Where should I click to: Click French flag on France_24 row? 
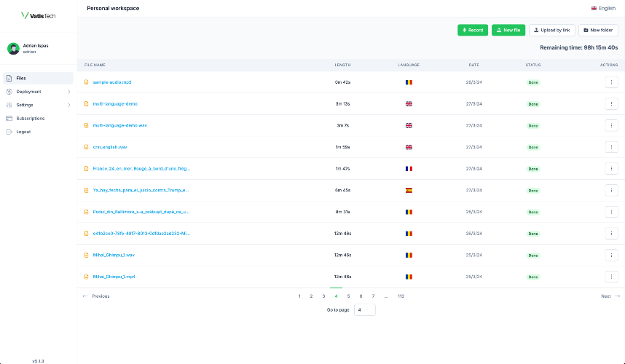click(x=409, y=169)
